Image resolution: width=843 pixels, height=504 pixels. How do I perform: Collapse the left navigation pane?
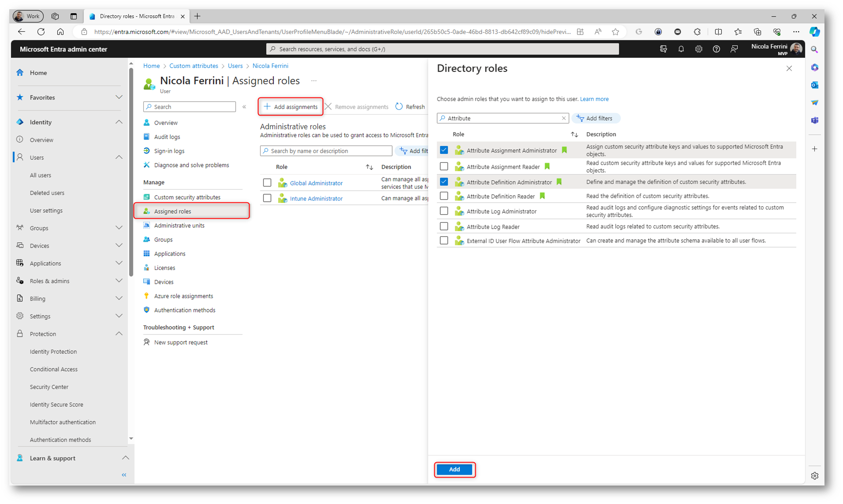[x=124, y=474]
